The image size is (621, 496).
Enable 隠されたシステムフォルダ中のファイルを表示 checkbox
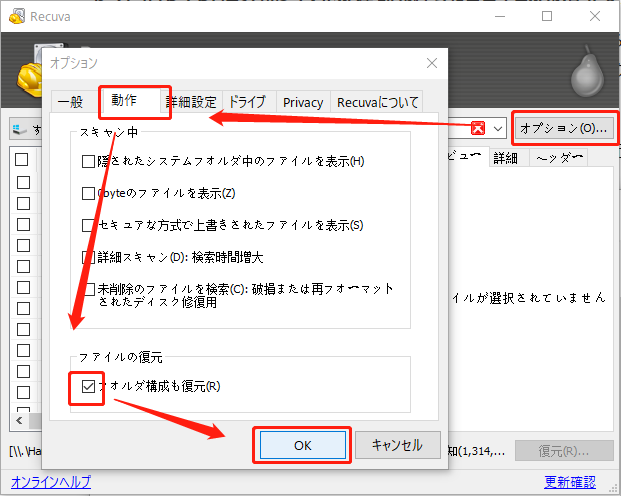(x=88, y=162)
